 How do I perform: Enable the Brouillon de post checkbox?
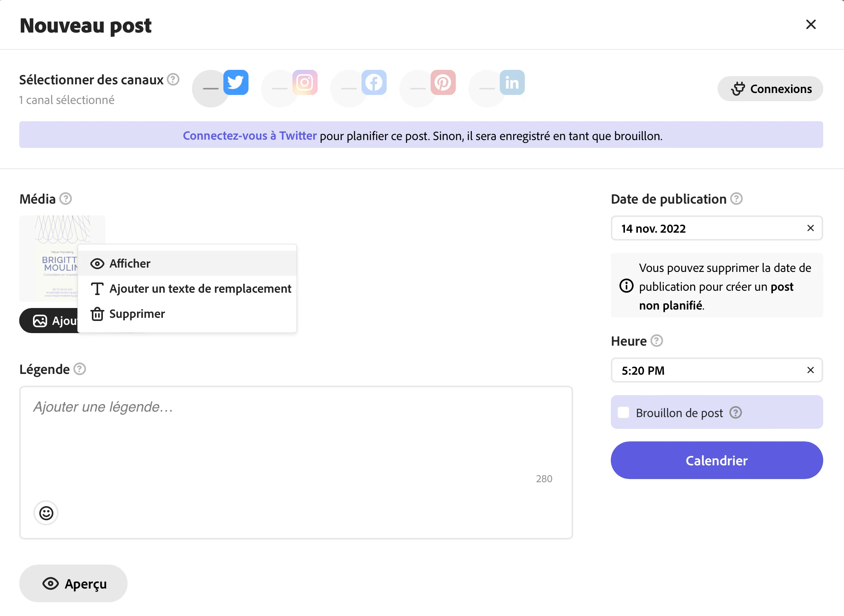[x=623, y=412]
